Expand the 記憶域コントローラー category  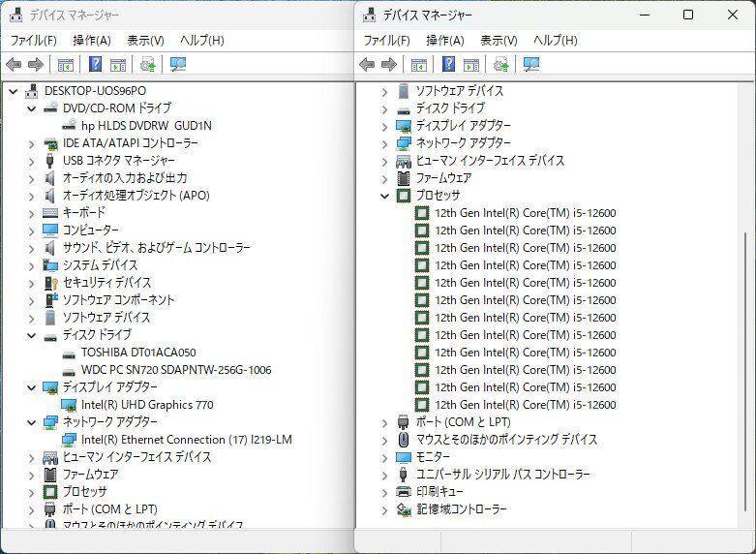(384, 509)
